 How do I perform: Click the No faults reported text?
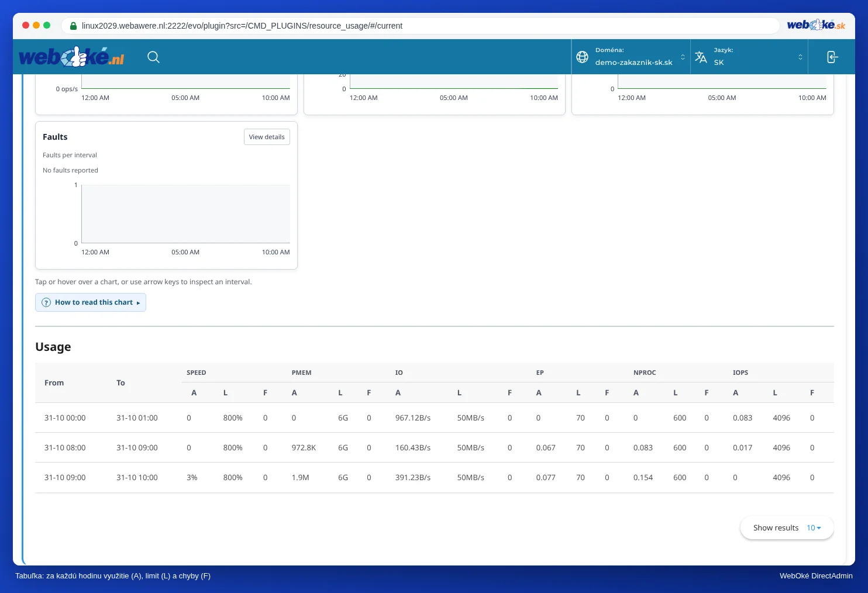70,170
